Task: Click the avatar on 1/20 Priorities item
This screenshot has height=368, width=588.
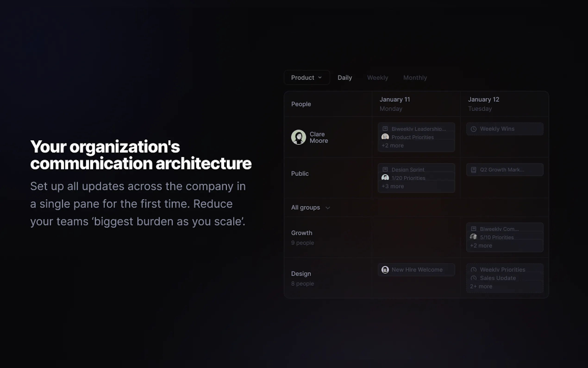Action: coord(385,178)
